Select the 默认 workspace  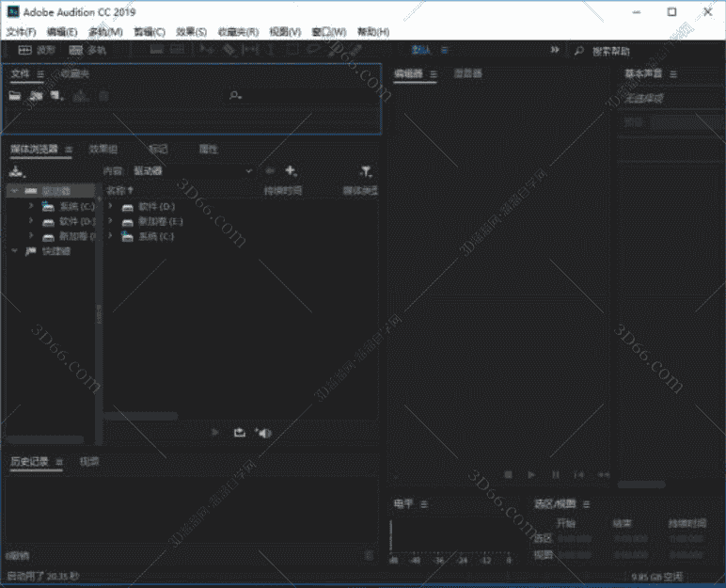point(420,50)
